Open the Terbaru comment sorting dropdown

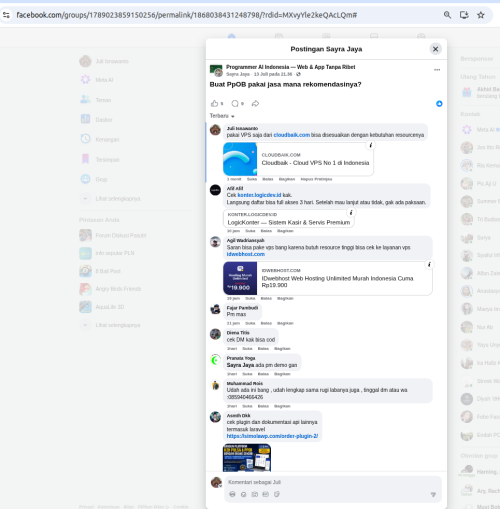coord(222,116)
